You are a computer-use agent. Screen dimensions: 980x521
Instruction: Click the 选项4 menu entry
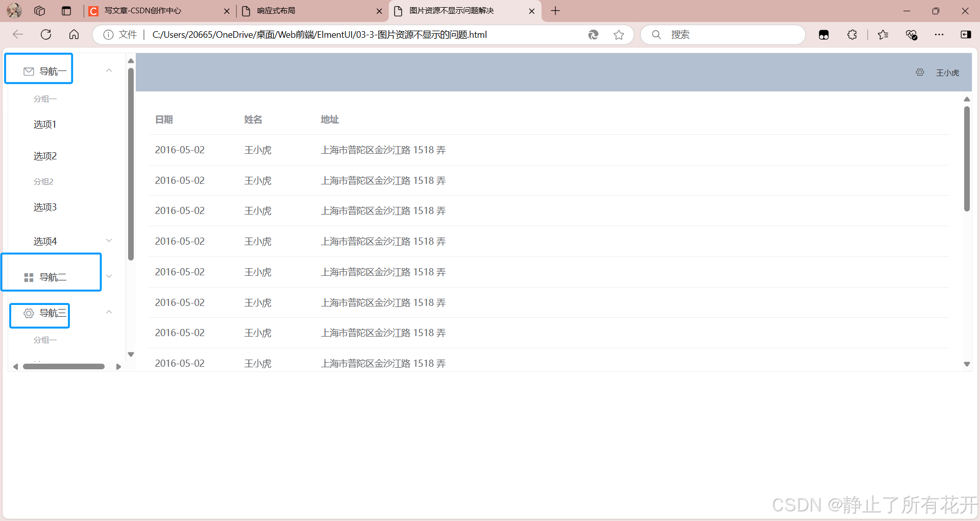(45, 241)
